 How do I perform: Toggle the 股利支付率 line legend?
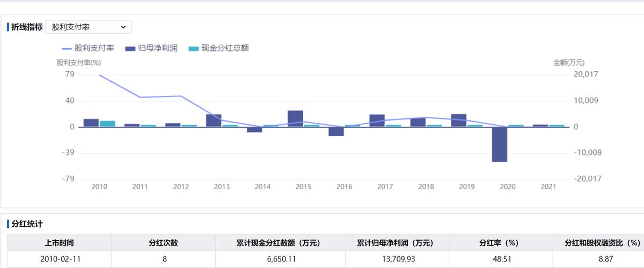[88, 48]
